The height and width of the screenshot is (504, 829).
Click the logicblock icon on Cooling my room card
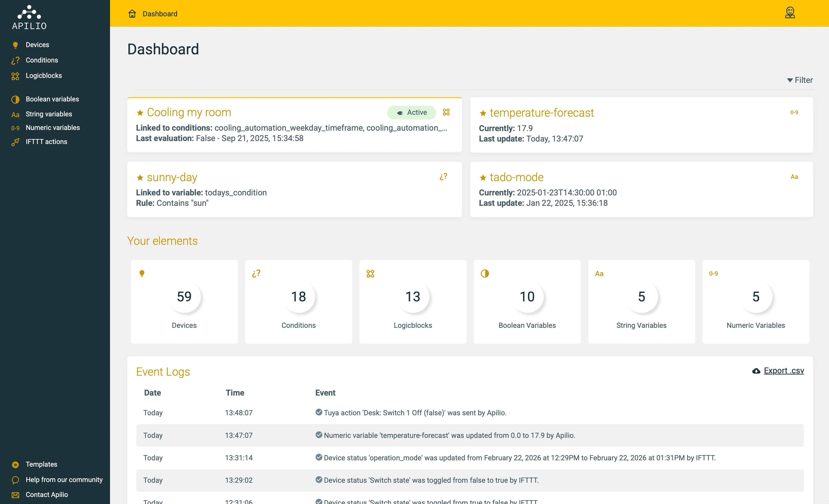pyautogui.click(x=446, y=112)
